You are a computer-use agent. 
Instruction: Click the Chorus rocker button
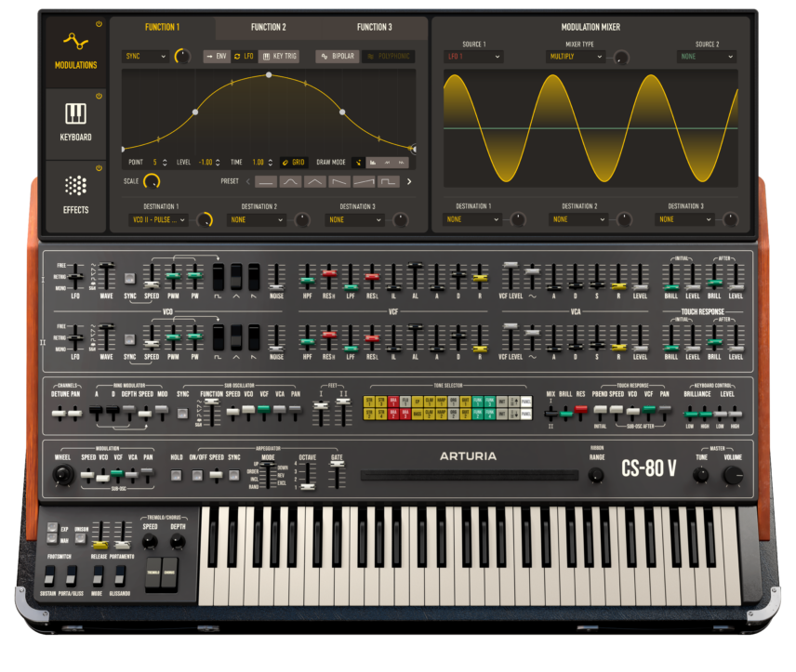[169, 574]
